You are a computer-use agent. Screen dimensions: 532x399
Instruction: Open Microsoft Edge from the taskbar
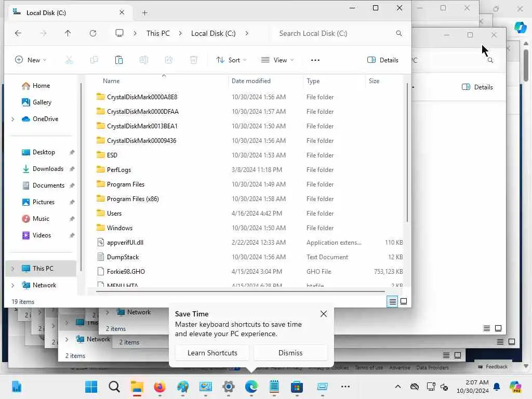click(x=251, y=387)
